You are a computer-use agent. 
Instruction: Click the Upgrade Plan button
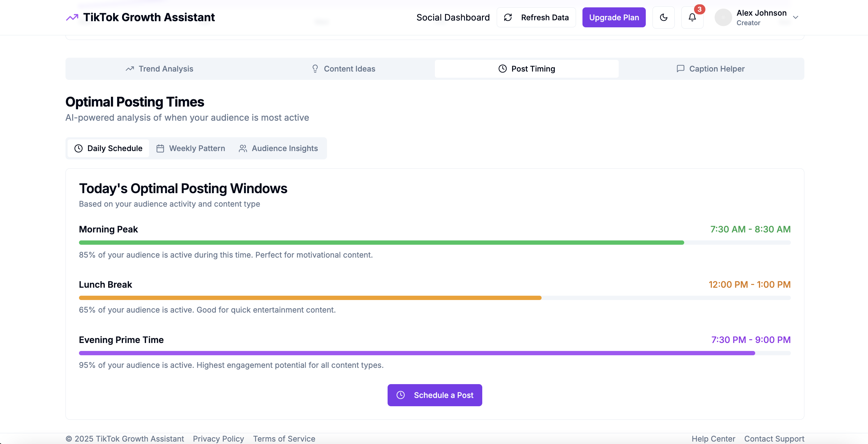point(614,18)
